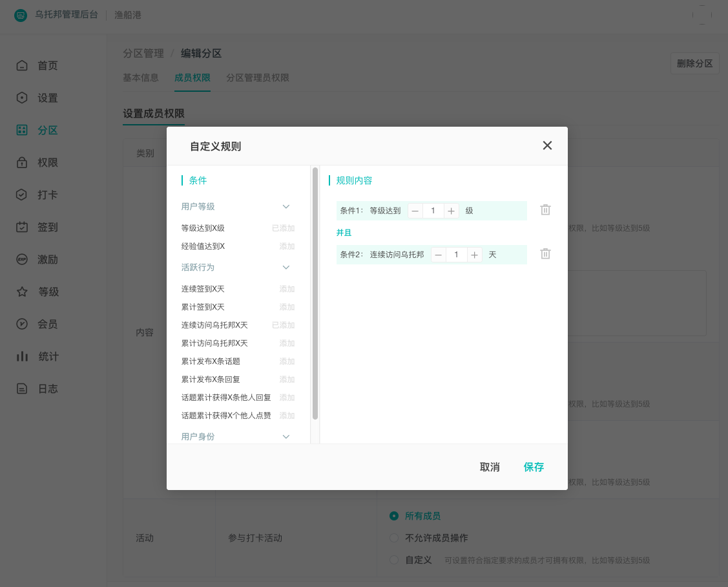Collapse the 用户等级 condition group

(x=286, y=206)
